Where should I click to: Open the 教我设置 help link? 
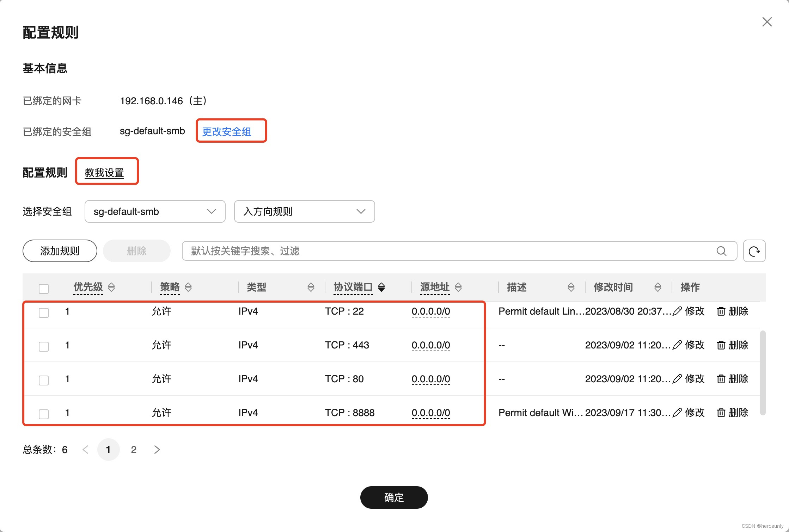(x=104, y=173)
